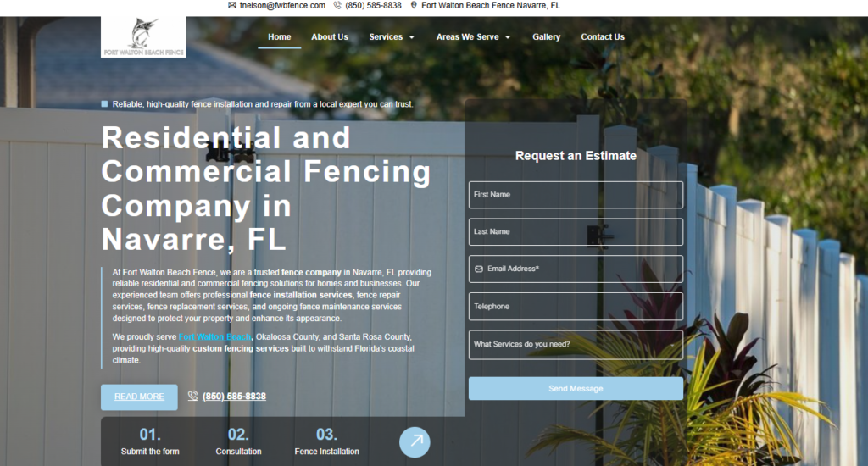Click the Residential and Commercial Fencing headline
868x466 pixels.
(266, 188)
